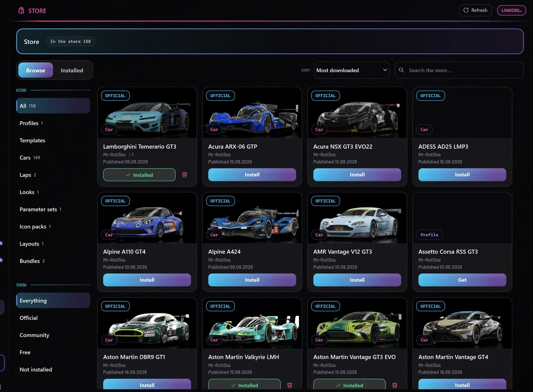Refresh the store listing
The image size is (533, 392).
[x=475, y=10]
